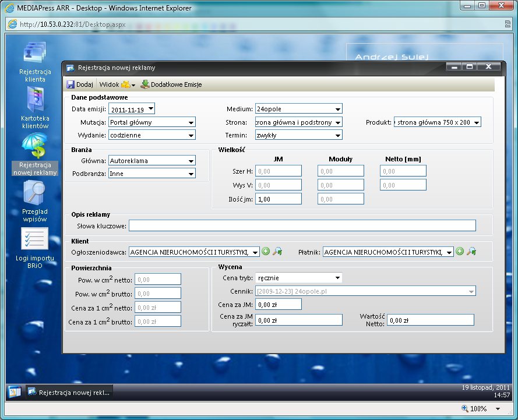Click the Szer H Moduły field
Viewport: 518px width, 420px height.
point(341,171)
